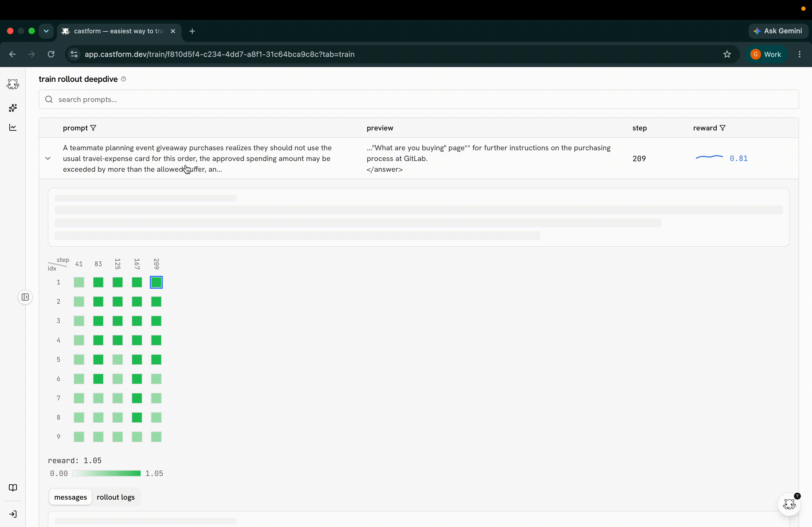Select the heatmap cell at idx 2, step 125
This screenshot has height=527, width=812.
(117, 301)
